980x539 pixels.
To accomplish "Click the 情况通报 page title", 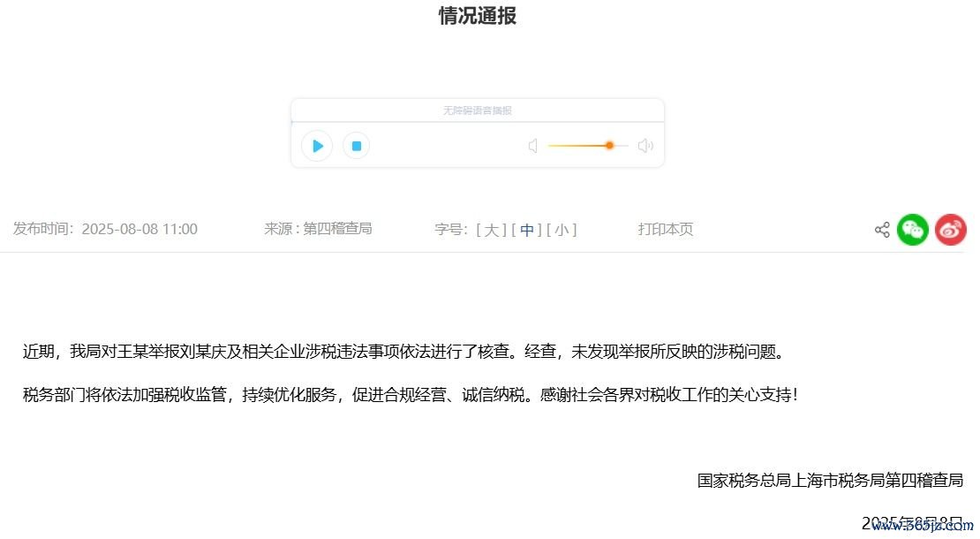I will pos(478,16).
